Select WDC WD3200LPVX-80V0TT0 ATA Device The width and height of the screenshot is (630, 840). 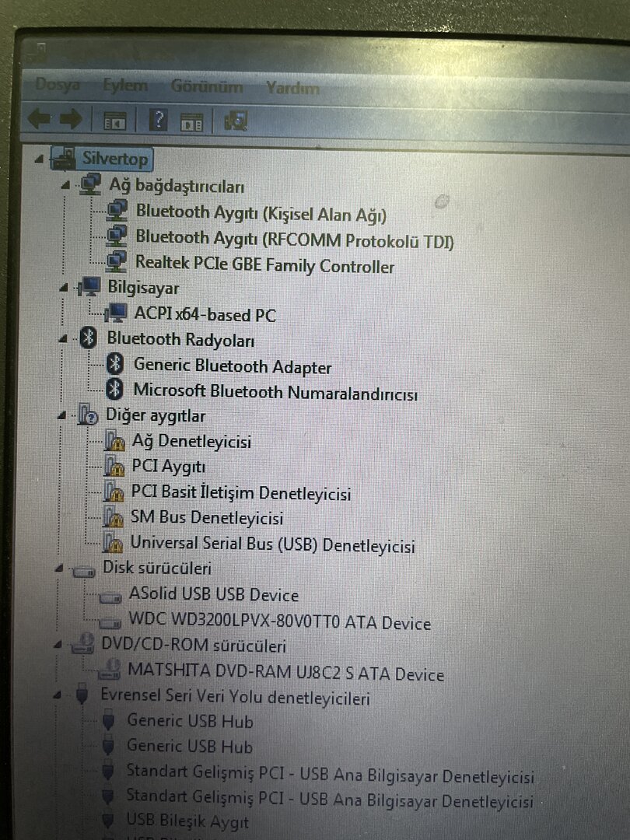pos(280,621)
